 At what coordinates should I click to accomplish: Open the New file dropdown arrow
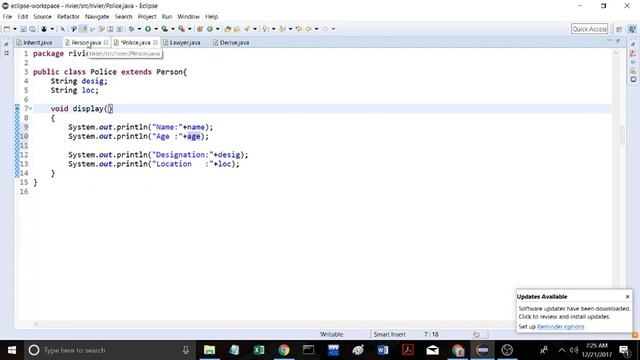pyautogui.click(x=15, y=29)
